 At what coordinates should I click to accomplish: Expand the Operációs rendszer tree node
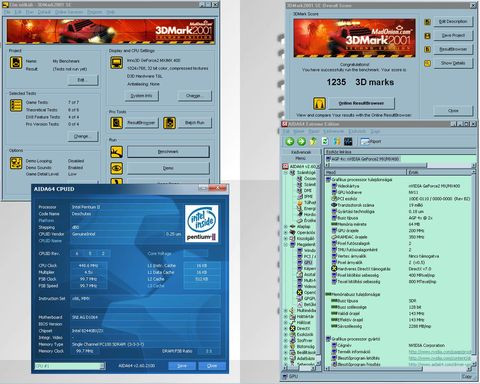point(286,232)
